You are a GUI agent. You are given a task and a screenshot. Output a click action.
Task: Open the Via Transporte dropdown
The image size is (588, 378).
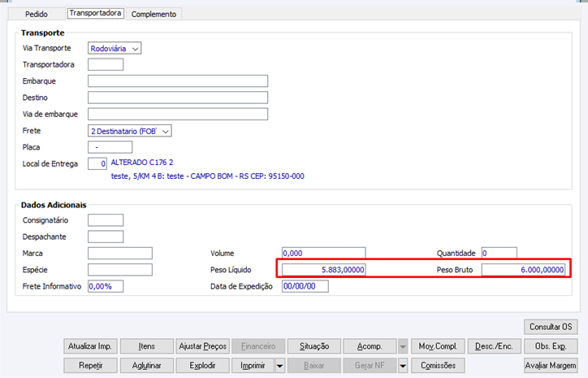click(x=115, y=48)
